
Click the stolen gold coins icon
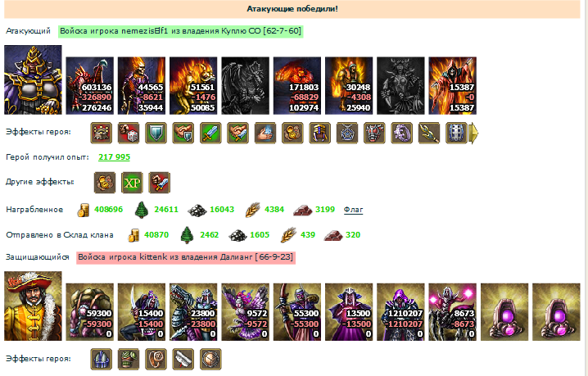(84, 210)
